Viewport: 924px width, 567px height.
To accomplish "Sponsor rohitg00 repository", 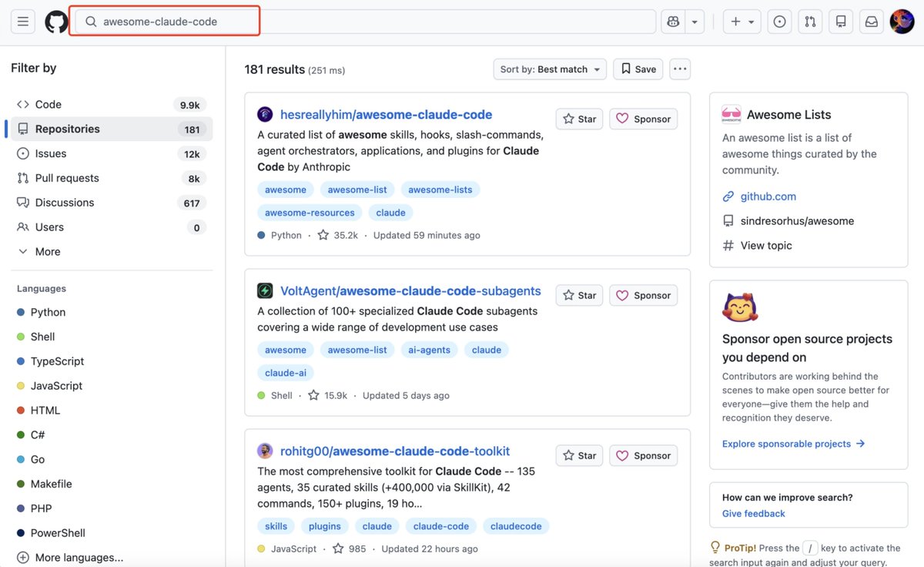I will (644, 455).
